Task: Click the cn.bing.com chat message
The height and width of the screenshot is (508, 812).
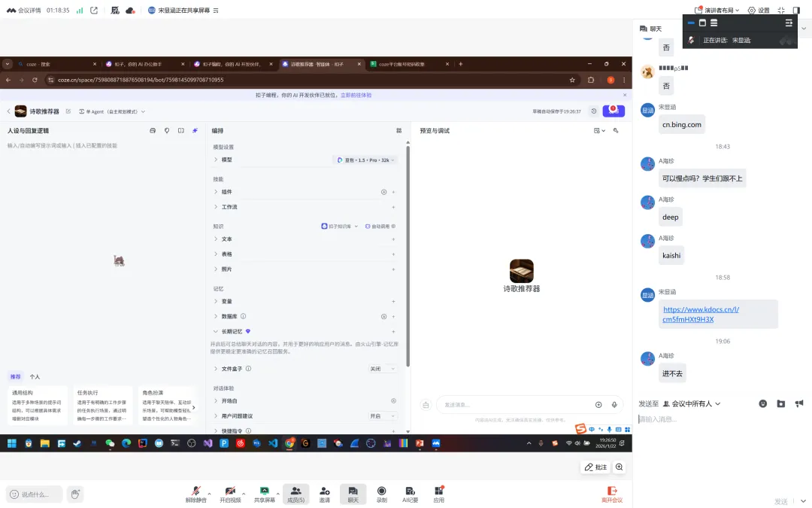Action: click(681, 124)
